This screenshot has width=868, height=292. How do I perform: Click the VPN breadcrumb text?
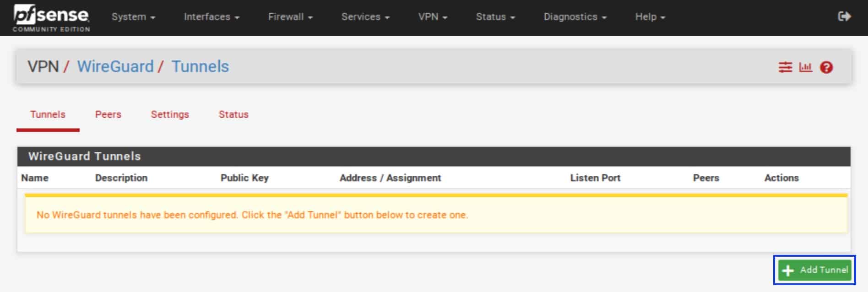click(43, 66)
